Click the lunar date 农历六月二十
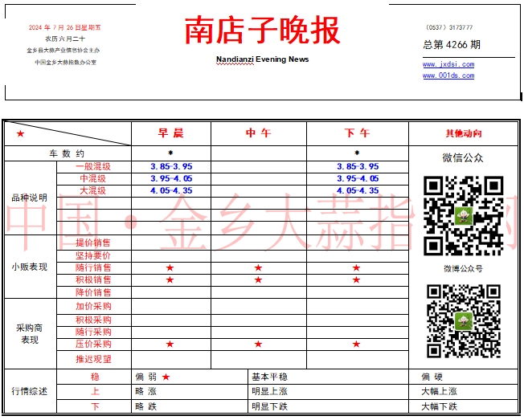 (x=65, y=39)
